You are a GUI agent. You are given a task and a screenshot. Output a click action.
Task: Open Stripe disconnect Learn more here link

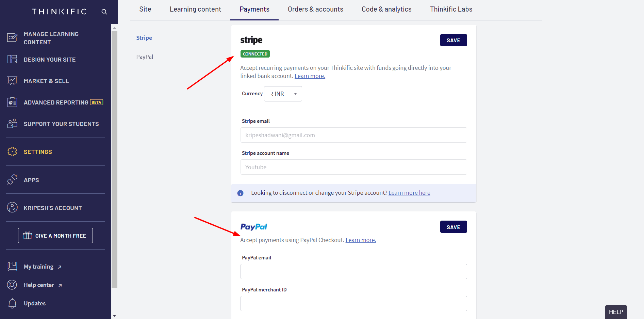point(409,193)
